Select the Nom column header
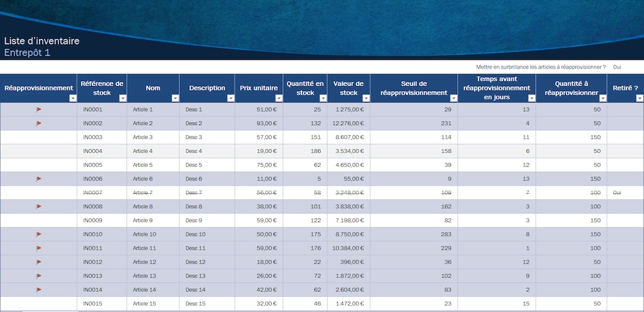This screenshot has width=644, height=312. click(153, 88)
